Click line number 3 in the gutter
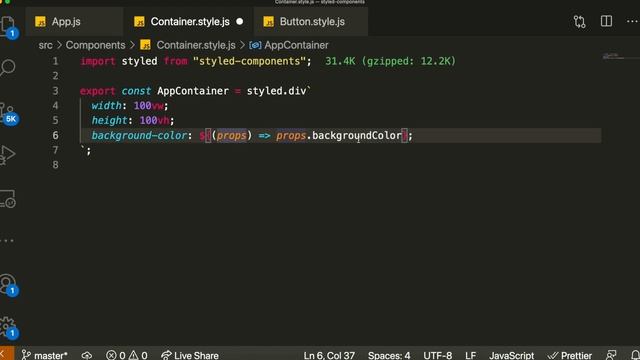The height and width of the screenshot is (360, 640). [x=55, y=91]
